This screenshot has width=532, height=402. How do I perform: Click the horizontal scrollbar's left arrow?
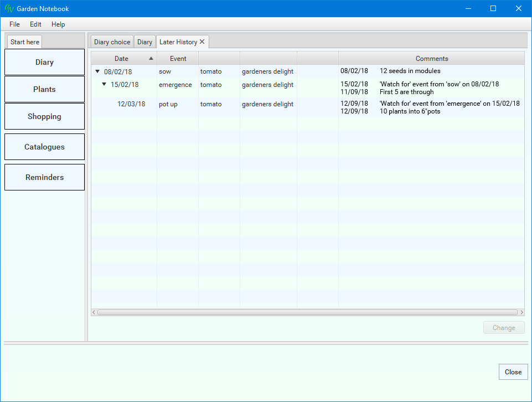[94, 312]
